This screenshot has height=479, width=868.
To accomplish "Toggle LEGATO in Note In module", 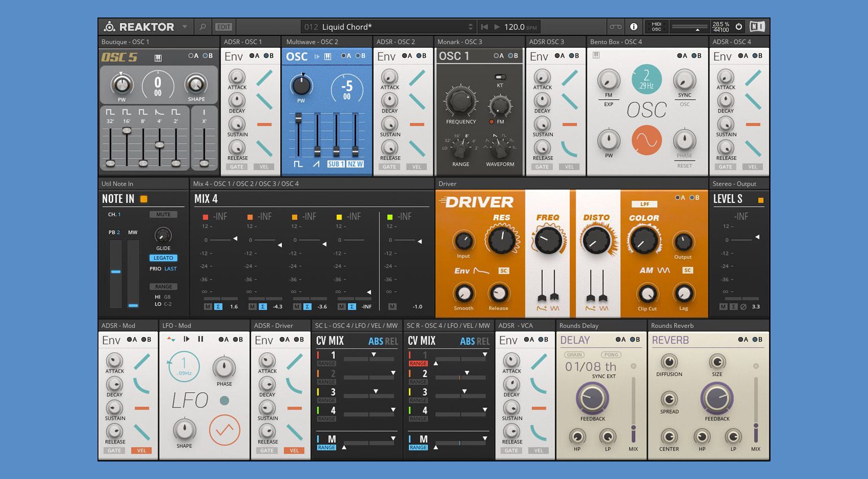I will [x=163, y=258].
